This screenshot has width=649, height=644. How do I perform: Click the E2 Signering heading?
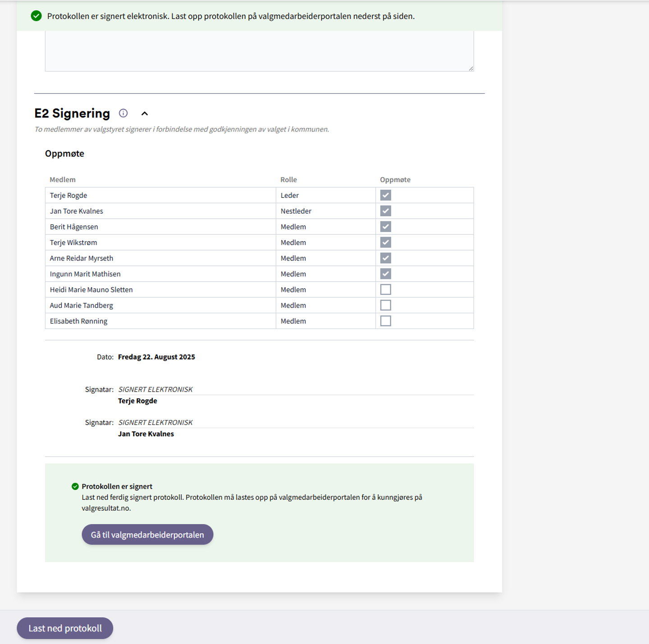click(72, 113)
